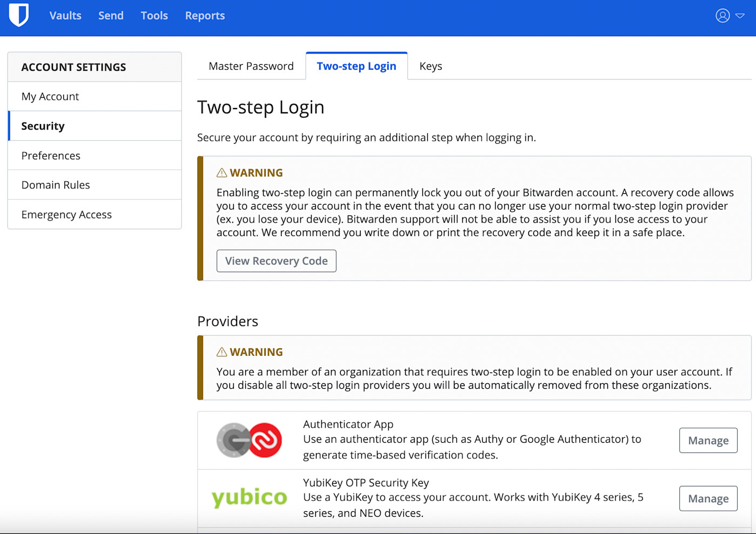The height and width of the screenshot is (534, 756).
Task: Open the Reports menu
Action: pyautogui.click(x=205, y=16)
